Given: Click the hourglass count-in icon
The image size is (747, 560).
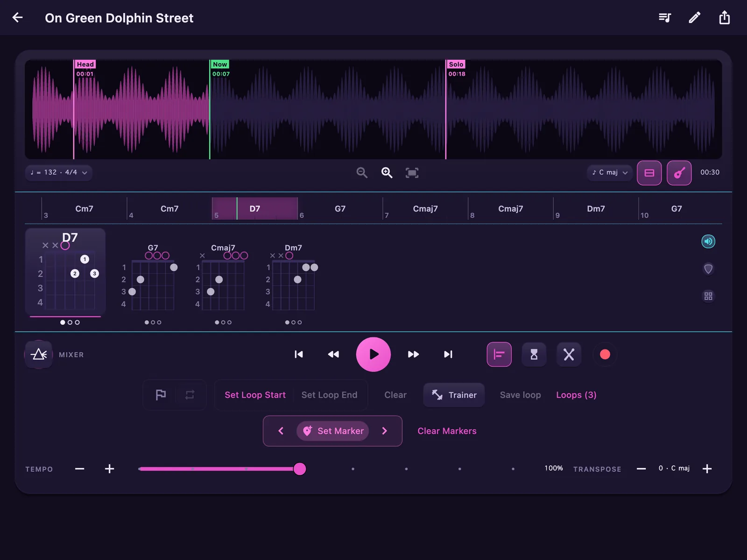Looking at the screenshot, I should point(534,355).
